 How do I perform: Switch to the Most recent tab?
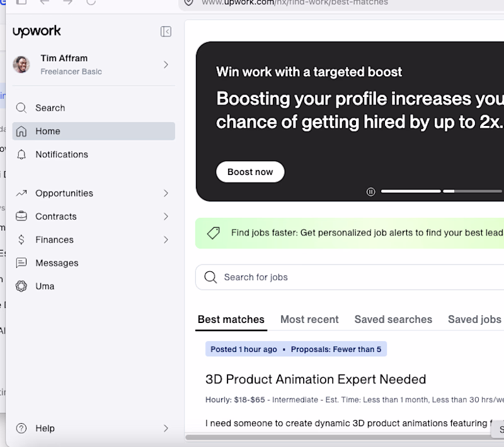point(309,320)
